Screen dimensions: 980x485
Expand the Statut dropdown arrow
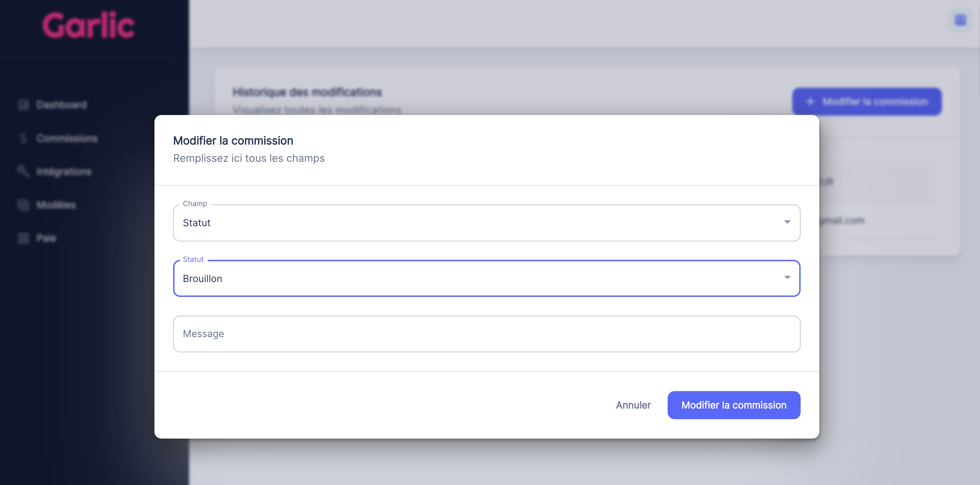click(x=787, y=277)
